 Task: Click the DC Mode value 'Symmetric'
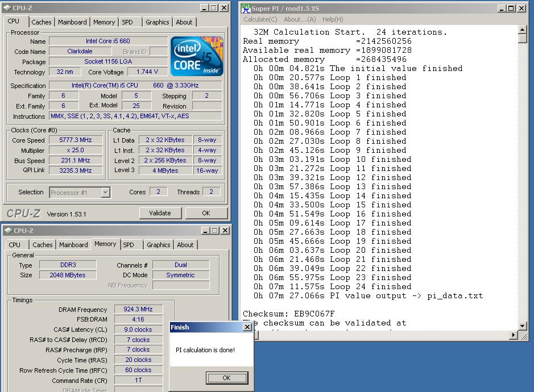(181, 275)
